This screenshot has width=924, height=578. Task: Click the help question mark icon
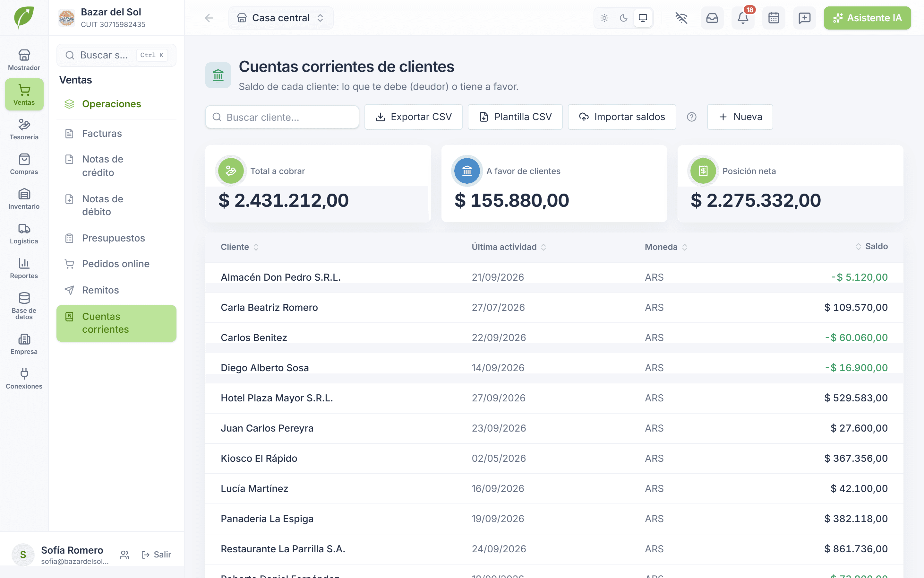pos(691,117)
